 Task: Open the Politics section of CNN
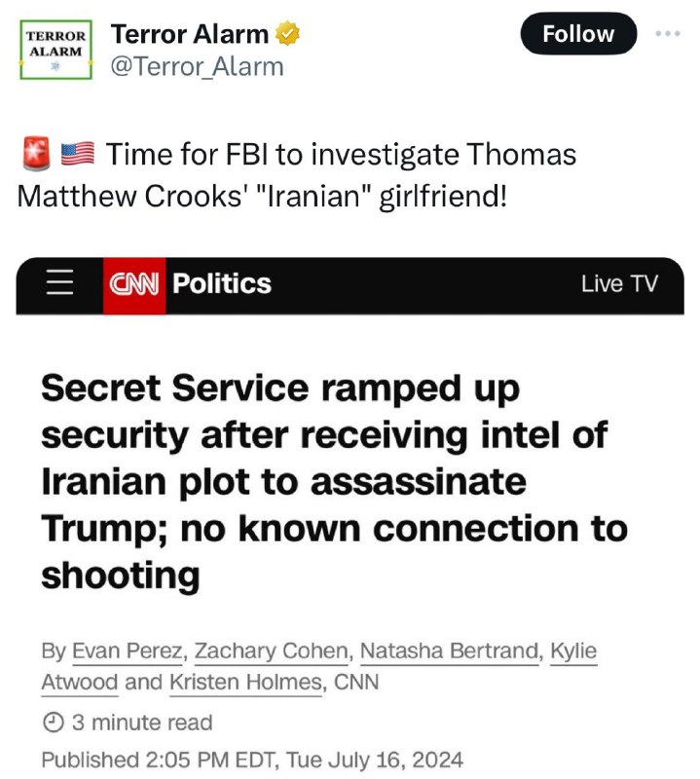pos(222,283)
